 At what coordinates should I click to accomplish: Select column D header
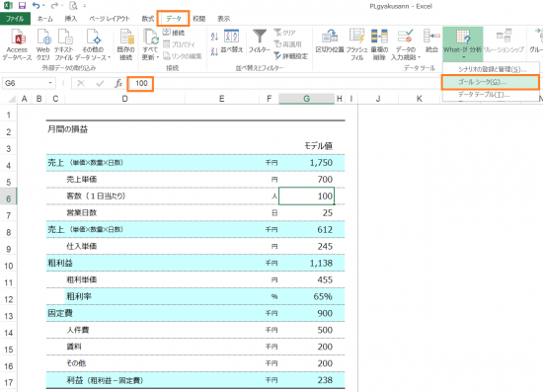[125, 99]
